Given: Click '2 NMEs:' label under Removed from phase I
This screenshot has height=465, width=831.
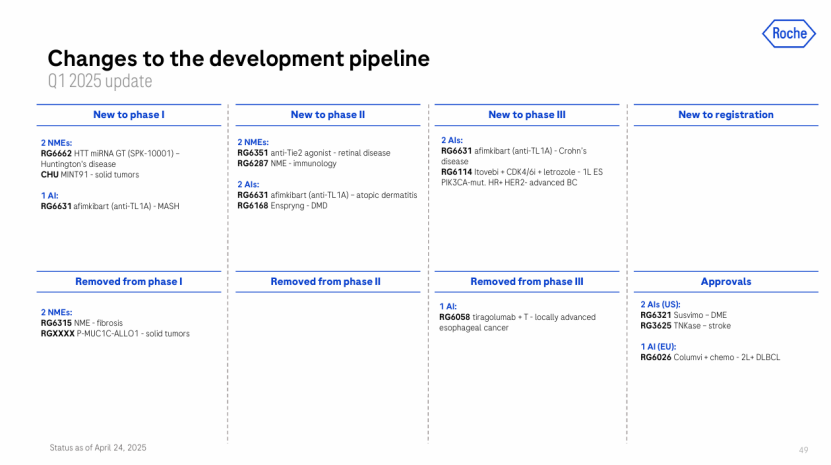Looking at the screenshot, I should click(56, 312).
